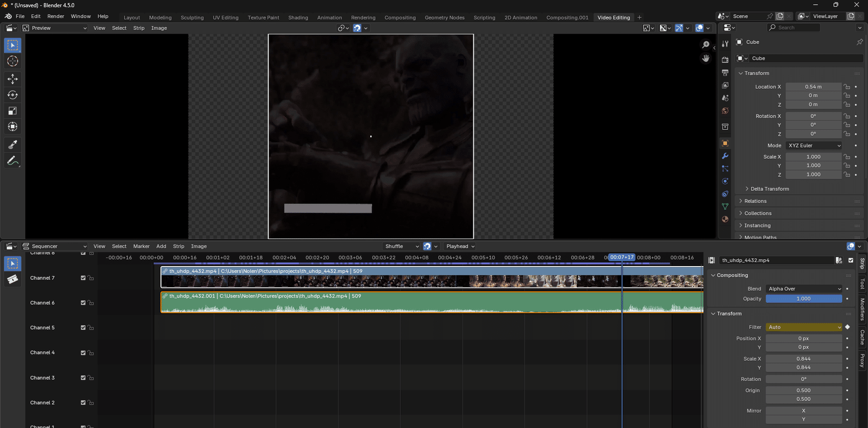Open the Preview display mode dropdown
The width and height of the screenshot is (868, 428).
click(55, 28)
